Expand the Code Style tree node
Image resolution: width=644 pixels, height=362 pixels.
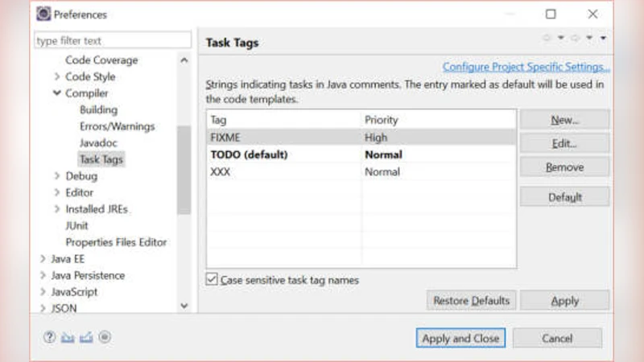click(56, 77)
